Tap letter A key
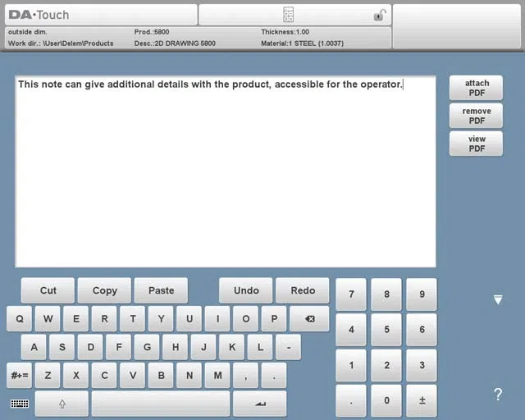The image size is (525, 420). pyautogui.click(x=34, y=347)
